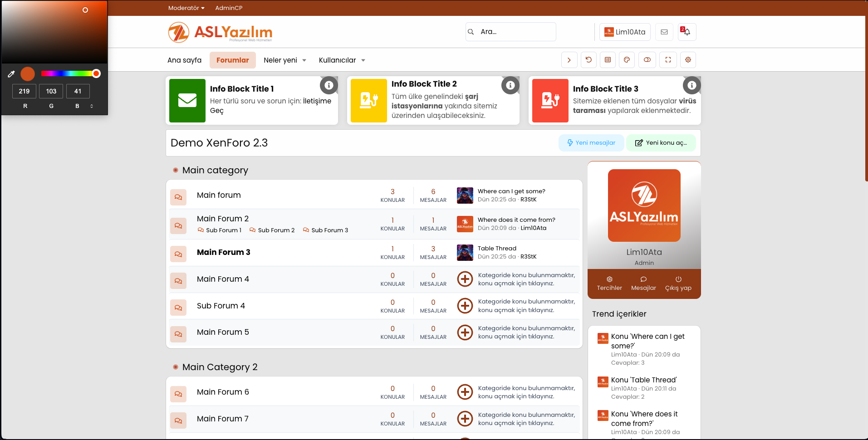
Task: Click the toggle switch toolbar icon
Action: pyautogui.click(x=647, y=60)
